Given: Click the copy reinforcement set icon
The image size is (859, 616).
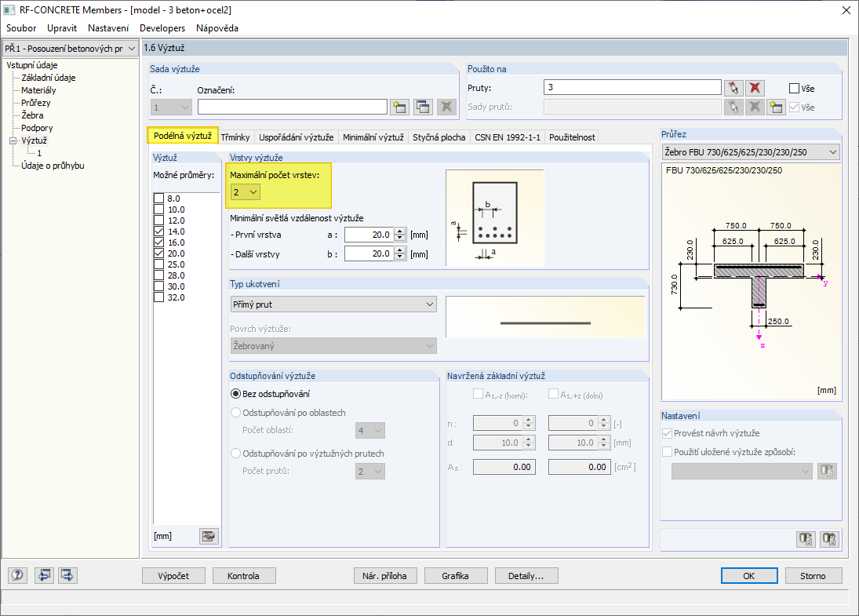Looking at the screenshot, I should (423, 107).
